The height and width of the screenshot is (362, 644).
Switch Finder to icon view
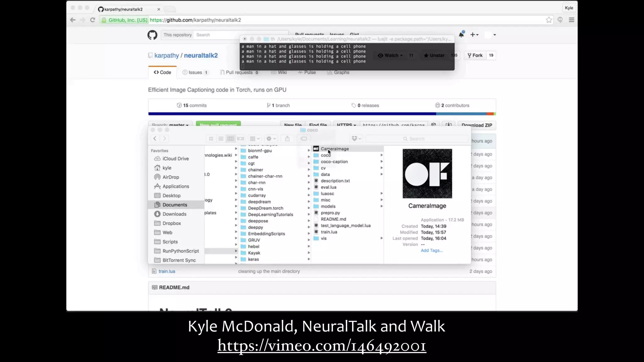(x=211, y=139)
